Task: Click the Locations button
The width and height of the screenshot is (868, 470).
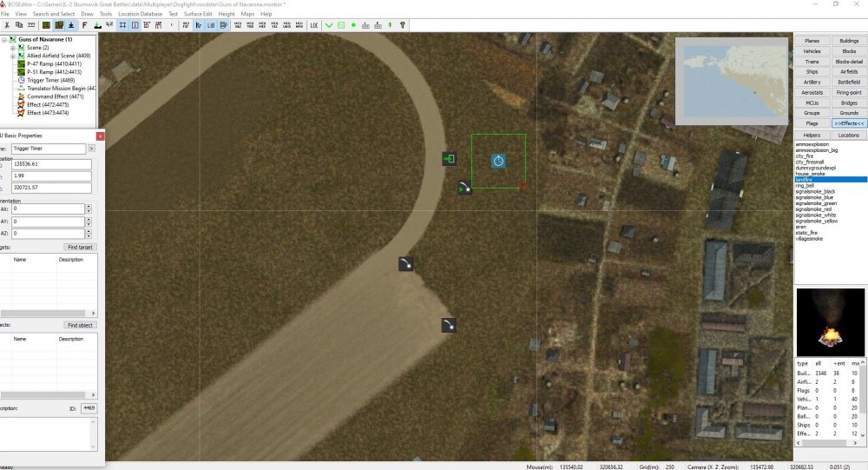Action: tap(849, 136)
